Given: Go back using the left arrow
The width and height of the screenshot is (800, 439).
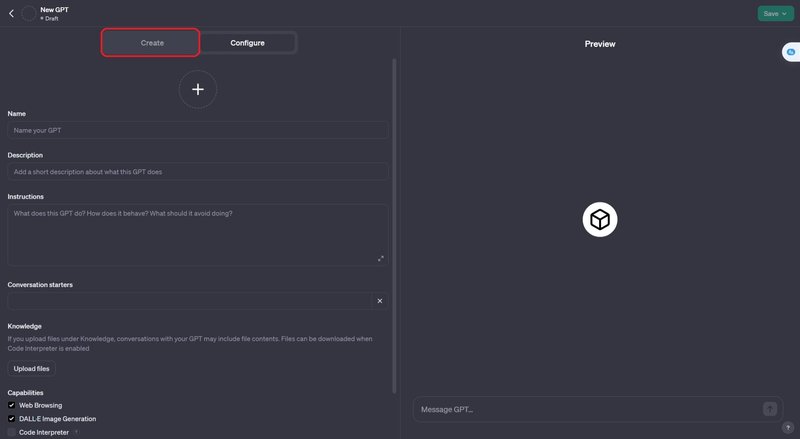Looking at the screenshot, I should [x=11, y=14].
